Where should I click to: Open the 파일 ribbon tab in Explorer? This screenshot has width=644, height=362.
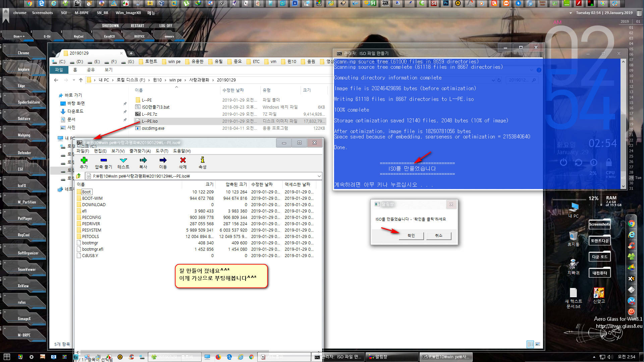point(59,70)
